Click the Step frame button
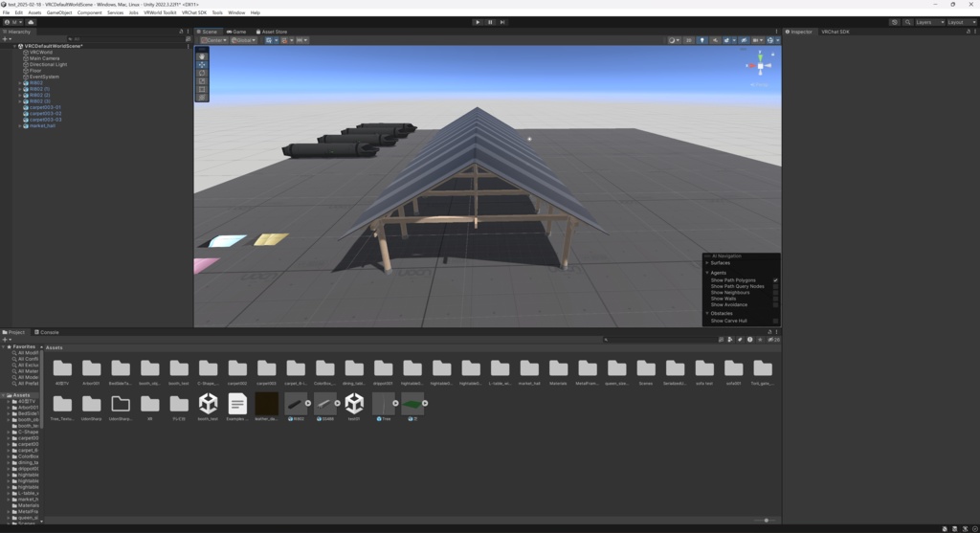The height and width of the screenshot is (533, 980). click(501, 22)
